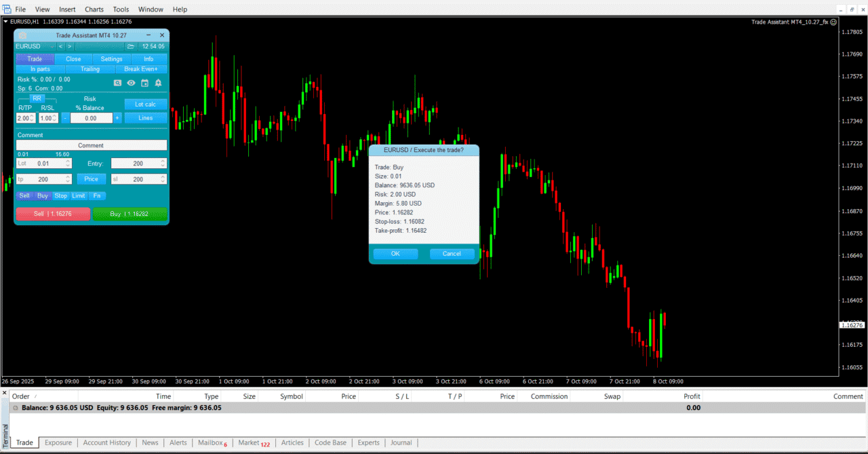The height and width of the screenshot is (454, 868).
Task: Toggle the eye visibility icon
Action: point(131,83)
